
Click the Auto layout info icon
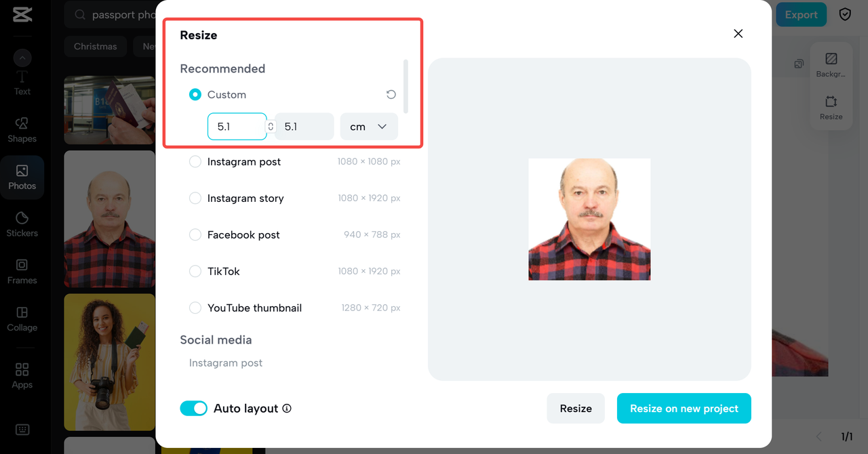pyautogui.click(x=287, y=409)
